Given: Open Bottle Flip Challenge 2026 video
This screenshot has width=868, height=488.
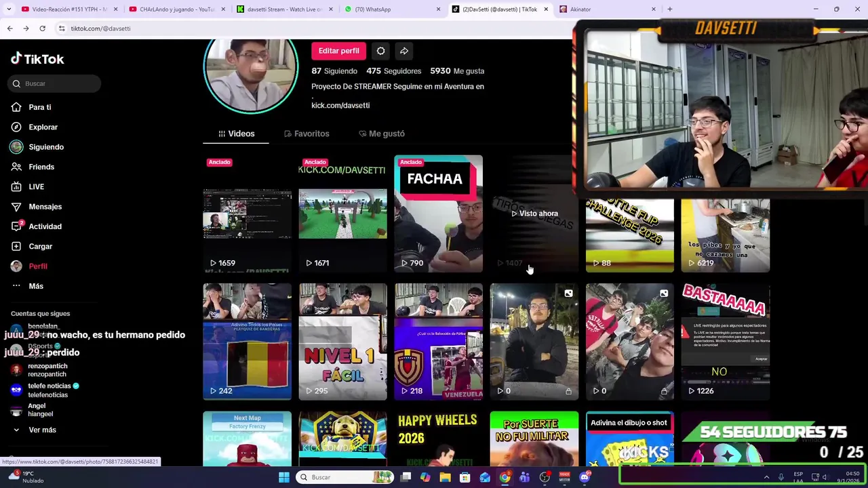Looking at the screenshot, I should pos(630,235).
